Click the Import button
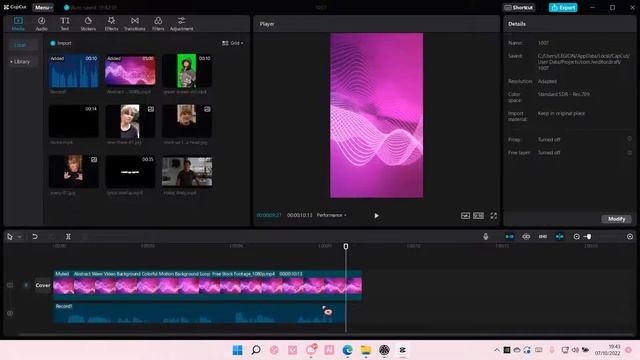The height and width of the screenshot is (360, 640). point(61,43)
